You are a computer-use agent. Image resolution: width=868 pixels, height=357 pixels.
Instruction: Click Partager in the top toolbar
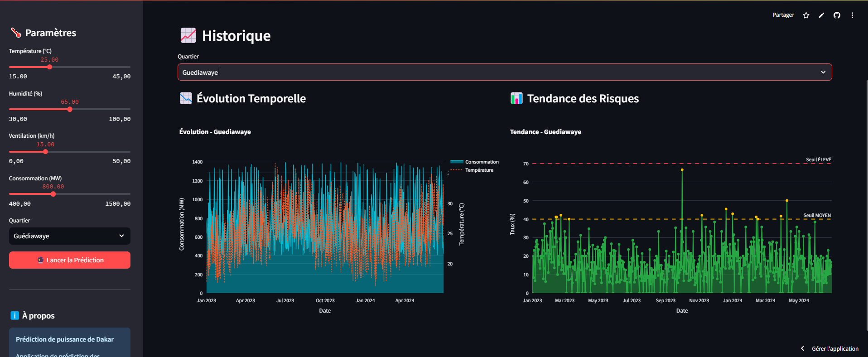[x=783, y=15]
